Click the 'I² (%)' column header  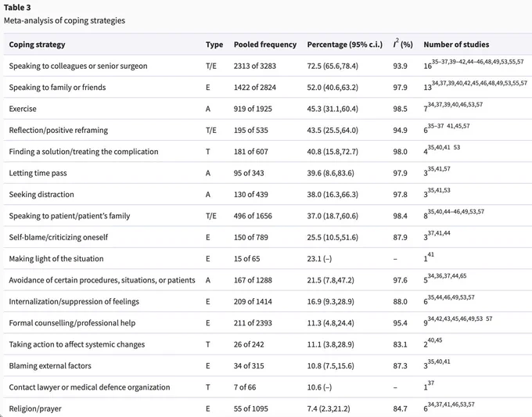(x=403, y=44)
